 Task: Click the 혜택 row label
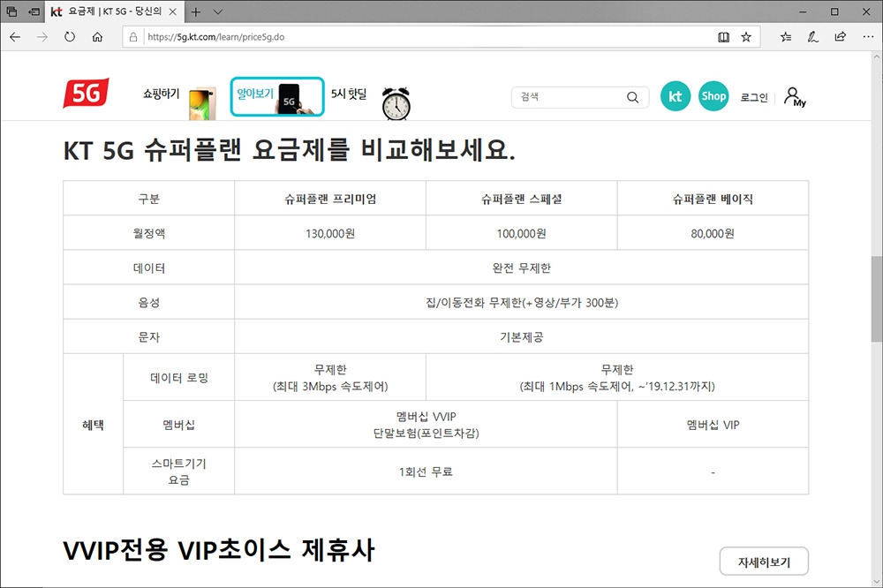tap(94, 425)
